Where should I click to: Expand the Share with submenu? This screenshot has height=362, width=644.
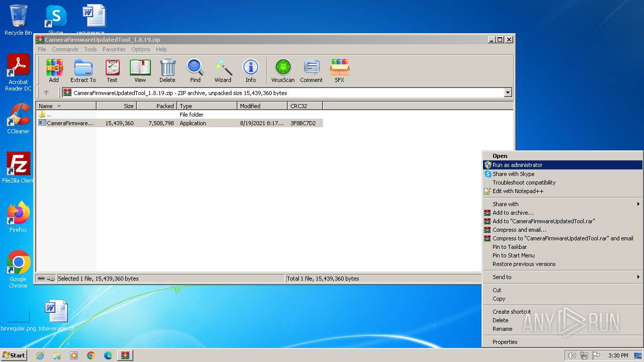562,204
